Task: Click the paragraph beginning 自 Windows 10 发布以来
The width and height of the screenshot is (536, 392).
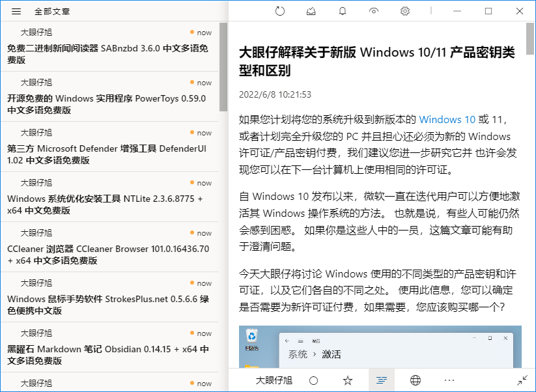Action: pos(380,221)
